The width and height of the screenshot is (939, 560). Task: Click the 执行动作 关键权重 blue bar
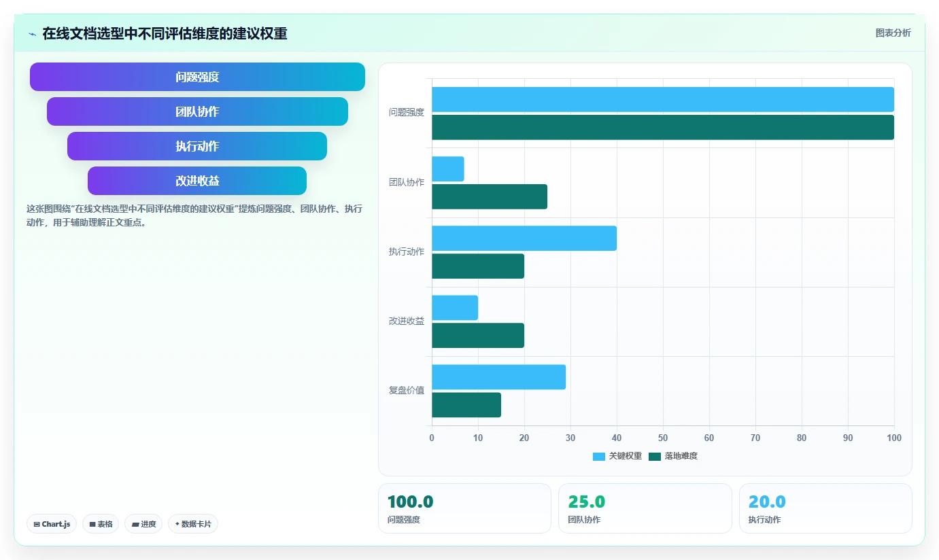(x=524, y=238)
